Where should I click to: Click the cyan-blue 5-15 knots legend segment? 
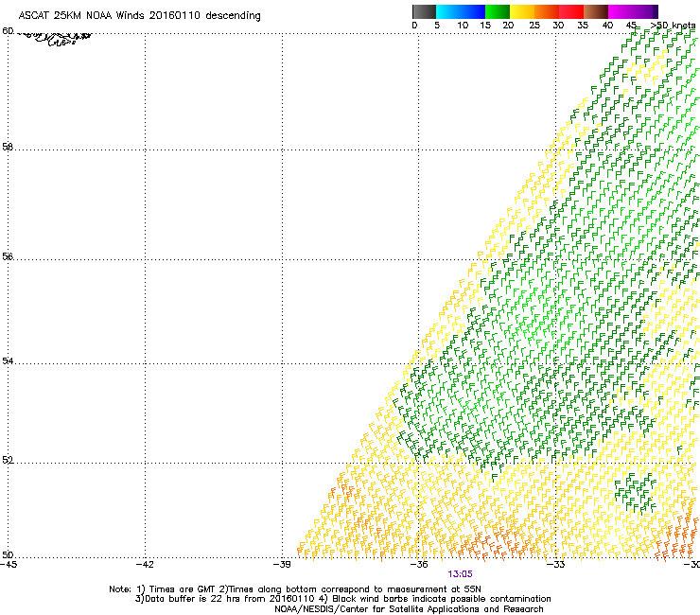461,11
